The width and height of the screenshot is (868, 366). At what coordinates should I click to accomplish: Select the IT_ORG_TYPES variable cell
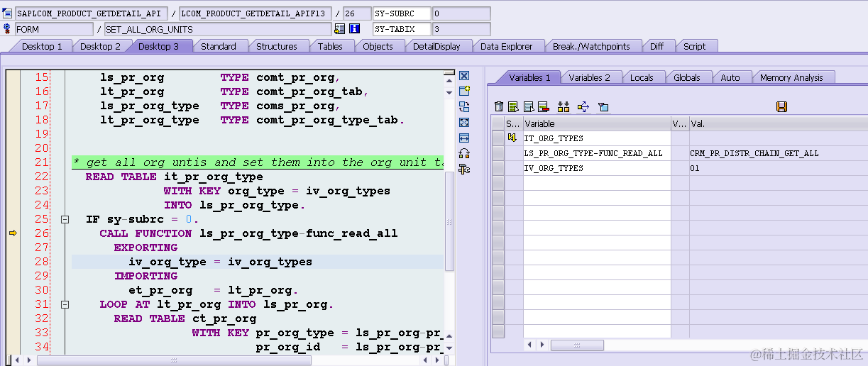(597, 138)
